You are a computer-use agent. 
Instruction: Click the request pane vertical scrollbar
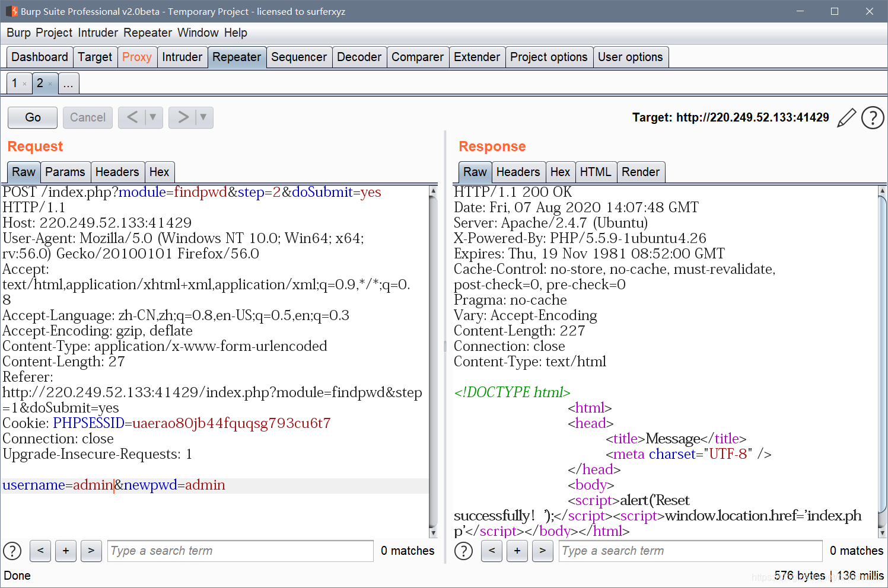click(433, 362)
